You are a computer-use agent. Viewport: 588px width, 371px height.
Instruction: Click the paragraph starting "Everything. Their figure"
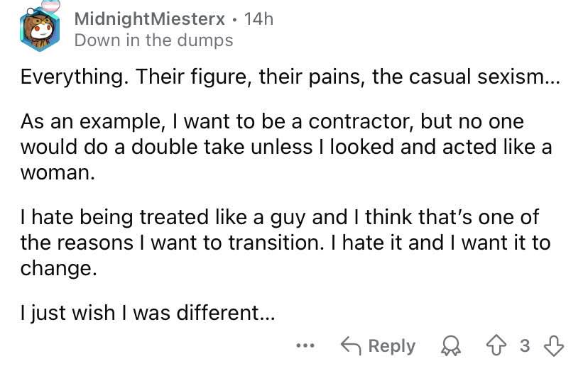click(x=290, y=77)
